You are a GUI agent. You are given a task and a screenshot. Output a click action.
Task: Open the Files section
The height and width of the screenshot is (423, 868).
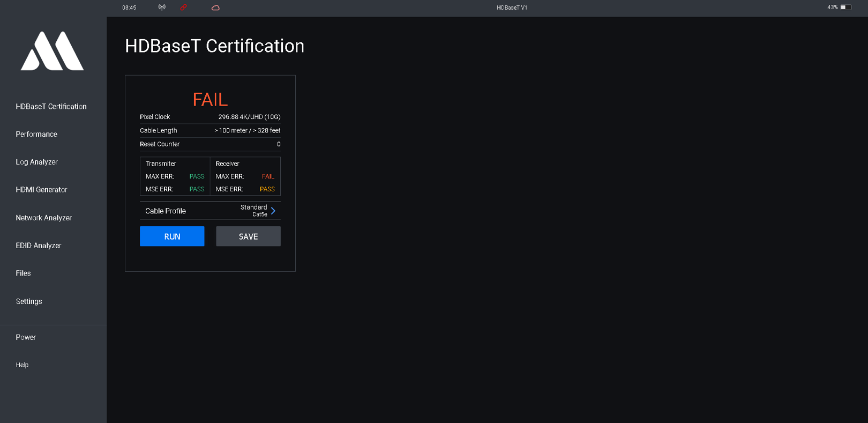click(x=23, y=273)
